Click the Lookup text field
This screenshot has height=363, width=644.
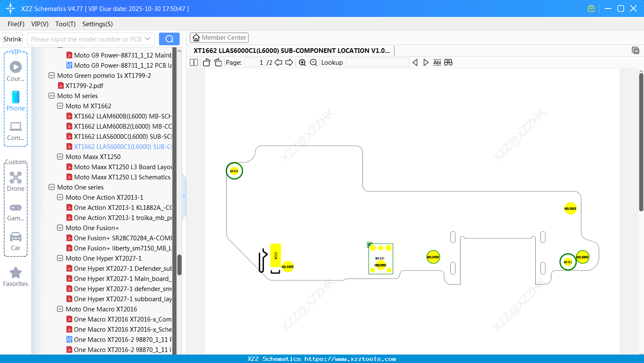[x=377, y=63]
